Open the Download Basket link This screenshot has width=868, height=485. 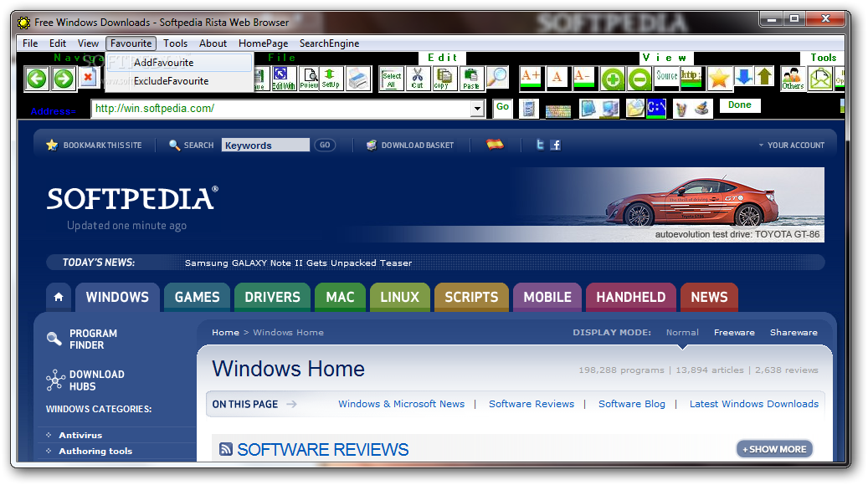(410, 145)
